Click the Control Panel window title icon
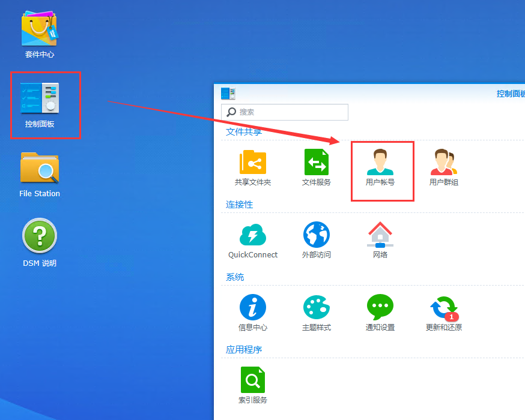 (228, 94)
